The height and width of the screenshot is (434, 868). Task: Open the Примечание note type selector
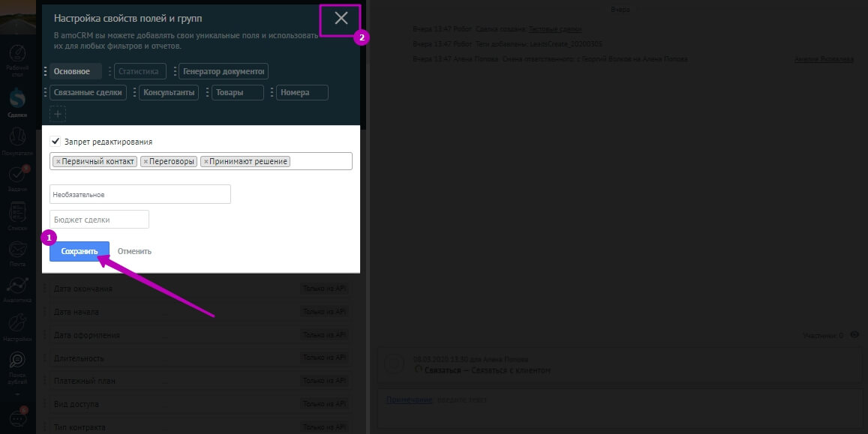[x=408, y=400]
